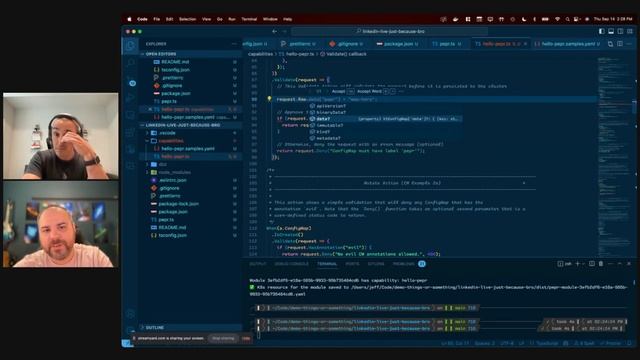Close the terminal panel

[x=629, y=264]
